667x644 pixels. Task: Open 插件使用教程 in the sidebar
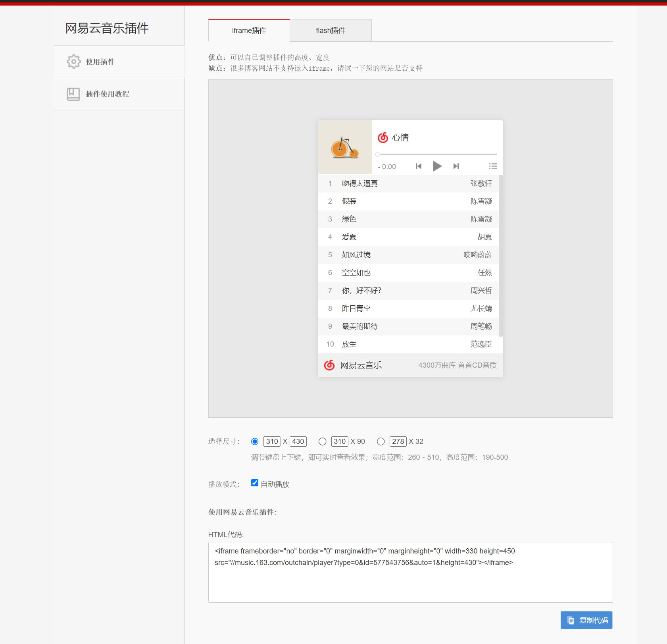tap(119, 94)
